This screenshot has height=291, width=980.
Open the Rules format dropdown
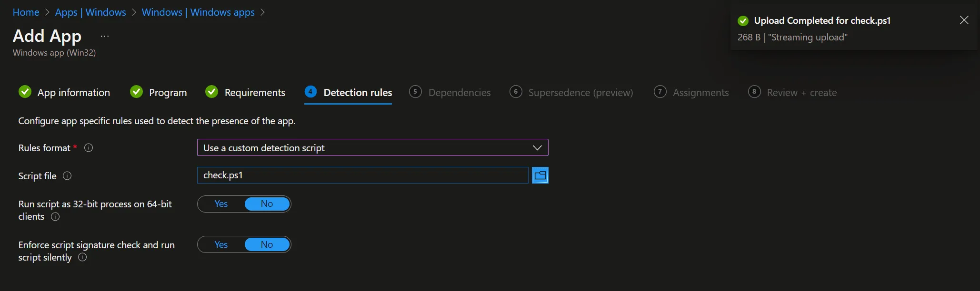[x=372, y=147]
